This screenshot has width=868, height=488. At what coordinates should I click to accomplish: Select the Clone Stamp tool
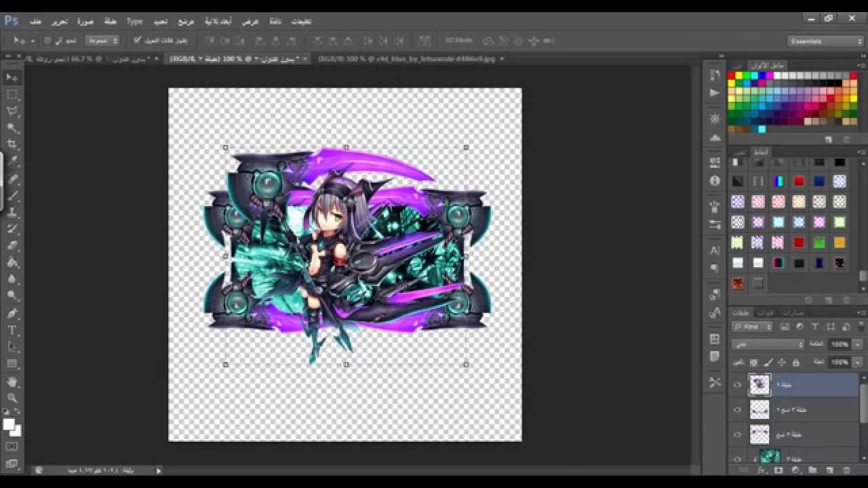point(12,213)
